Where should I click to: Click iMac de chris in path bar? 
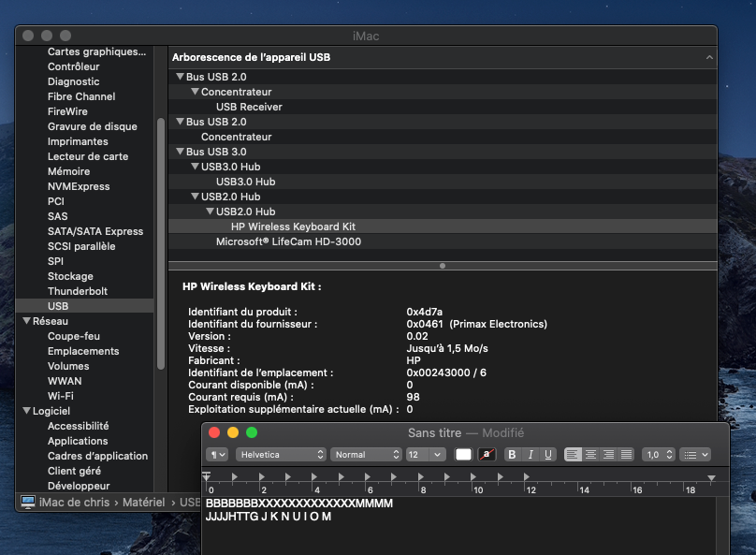(x=74, y=502)
